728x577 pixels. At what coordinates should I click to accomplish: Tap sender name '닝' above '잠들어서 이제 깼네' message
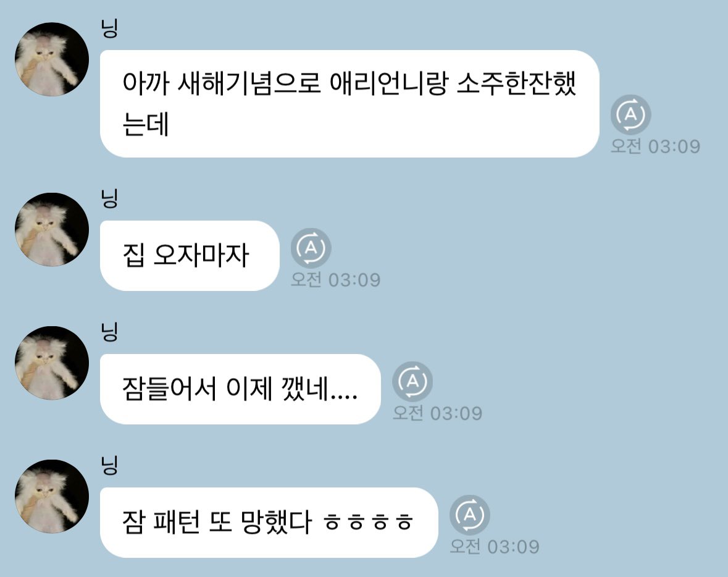109,332
